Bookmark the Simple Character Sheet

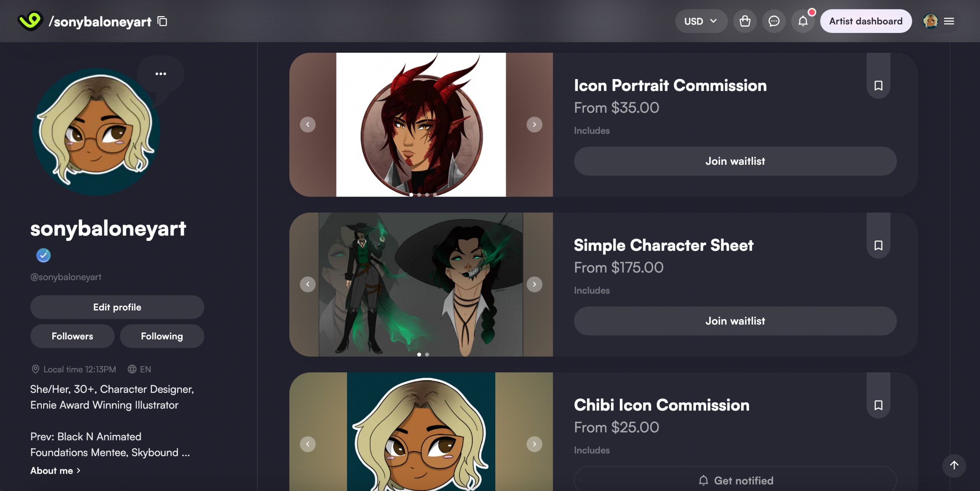click(x=878, y=245)
